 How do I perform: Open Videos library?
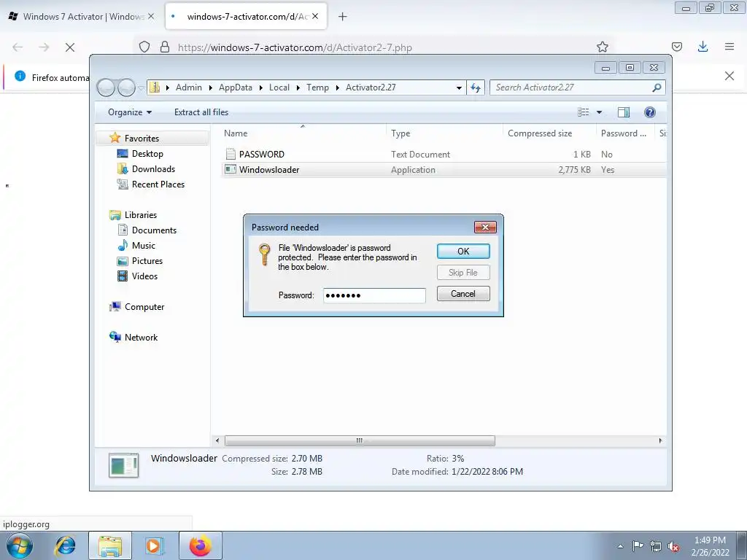(144, 276)
